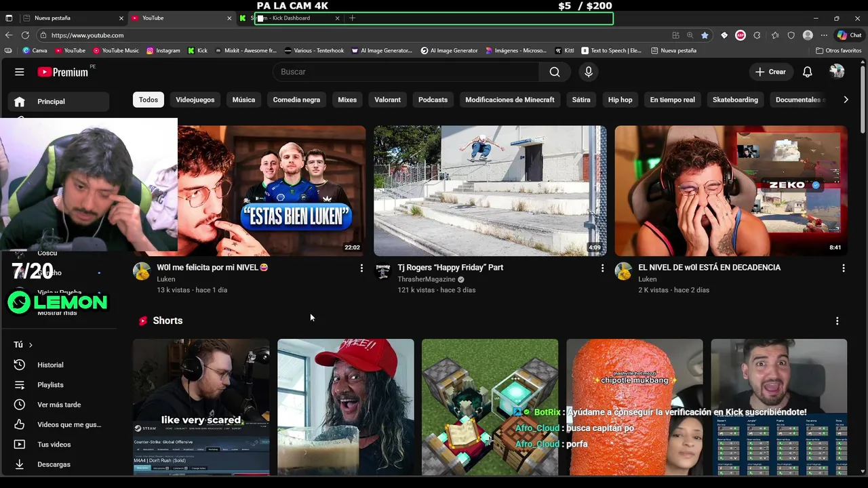The height and width of the screenshot is (488, 868).
Task: Select the Música filter chip
Action: pyautogui.click(x=243, y=100)
